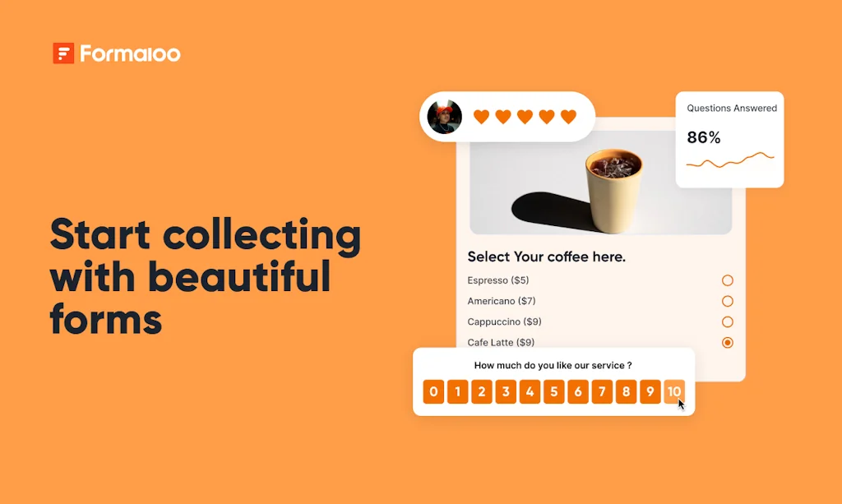Rate service score 0

(433, 392)
